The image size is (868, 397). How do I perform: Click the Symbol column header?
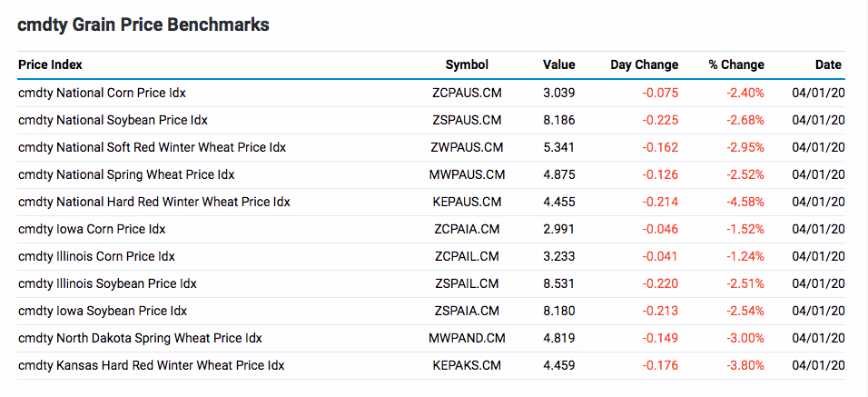(x=468, y=65)
